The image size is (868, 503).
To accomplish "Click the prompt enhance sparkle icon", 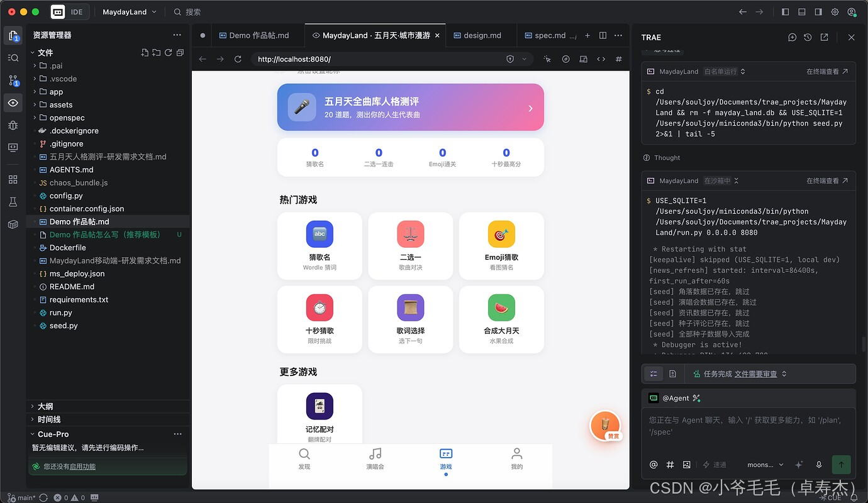I will [799, 465].
